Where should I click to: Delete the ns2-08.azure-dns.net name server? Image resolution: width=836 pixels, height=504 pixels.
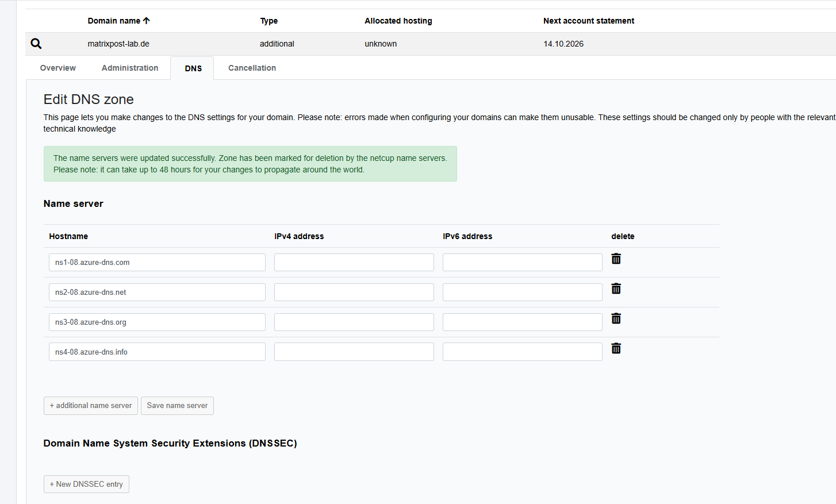pyautogui.click(x=616, y=289)
